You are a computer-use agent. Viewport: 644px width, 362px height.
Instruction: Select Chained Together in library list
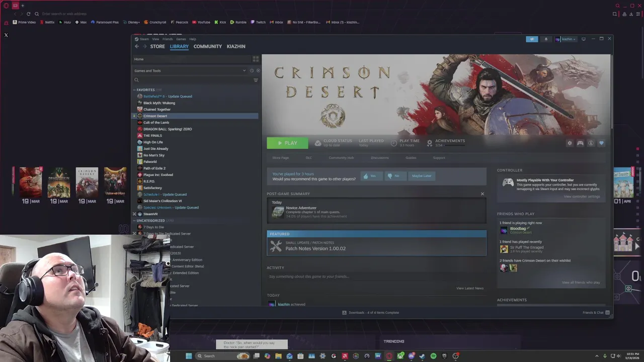(x=157, y=109)
